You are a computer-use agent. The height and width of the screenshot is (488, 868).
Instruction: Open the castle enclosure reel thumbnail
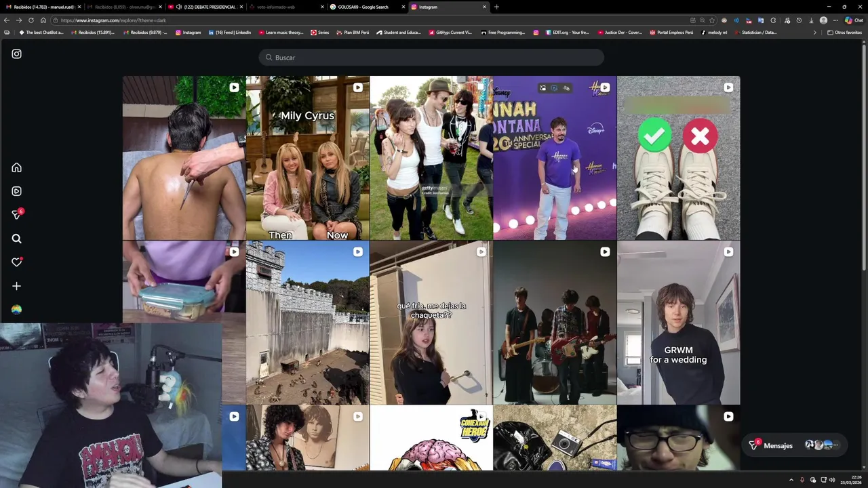(308, 323)
